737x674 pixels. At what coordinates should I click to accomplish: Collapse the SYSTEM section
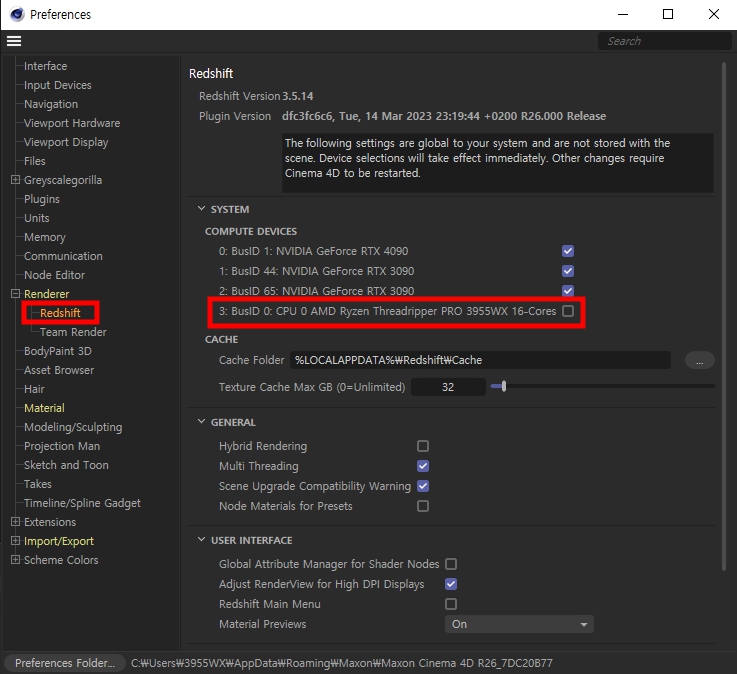pos(201,209)
